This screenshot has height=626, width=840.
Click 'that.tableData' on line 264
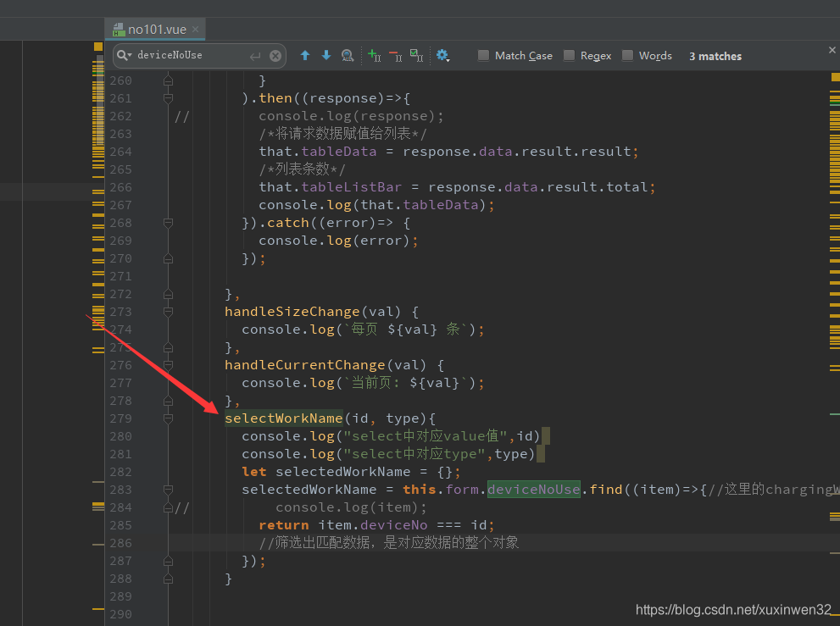(318, 152)
